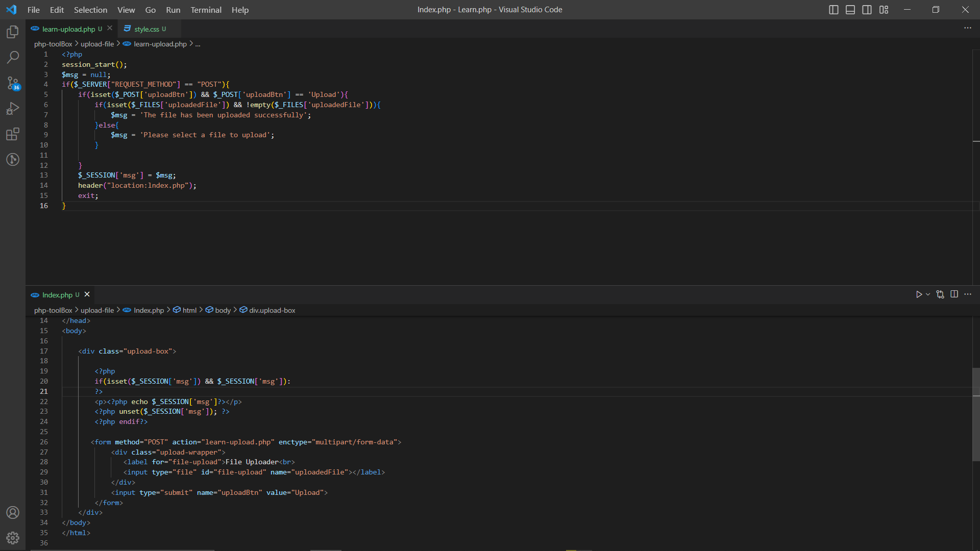The image size is (980, 551).
Task: Click submit input line with value Upload
Action: [x=219, y=492]
